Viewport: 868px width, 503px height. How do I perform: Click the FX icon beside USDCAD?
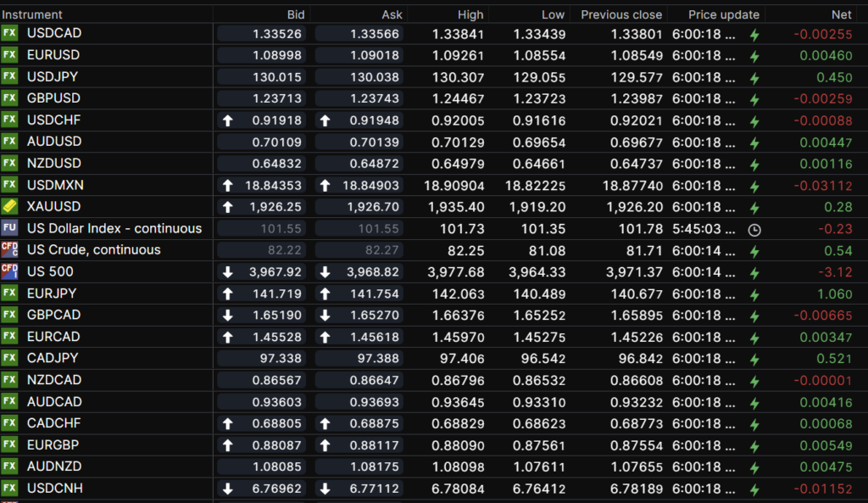pyautogui.click(x=9, y=33)
